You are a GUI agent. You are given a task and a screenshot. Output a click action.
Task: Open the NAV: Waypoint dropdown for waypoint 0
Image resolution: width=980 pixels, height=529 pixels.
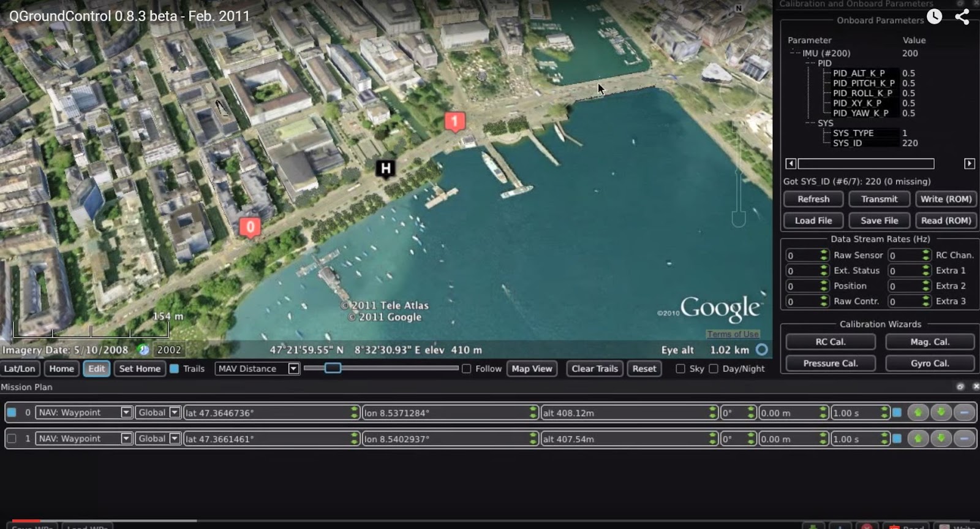tap(84, 413)
